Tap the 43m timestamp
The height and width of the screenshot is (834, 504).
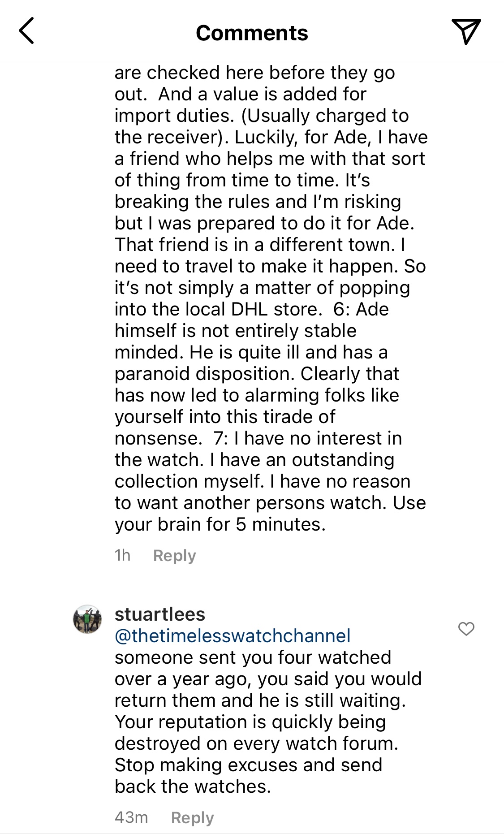pos(131,818)
